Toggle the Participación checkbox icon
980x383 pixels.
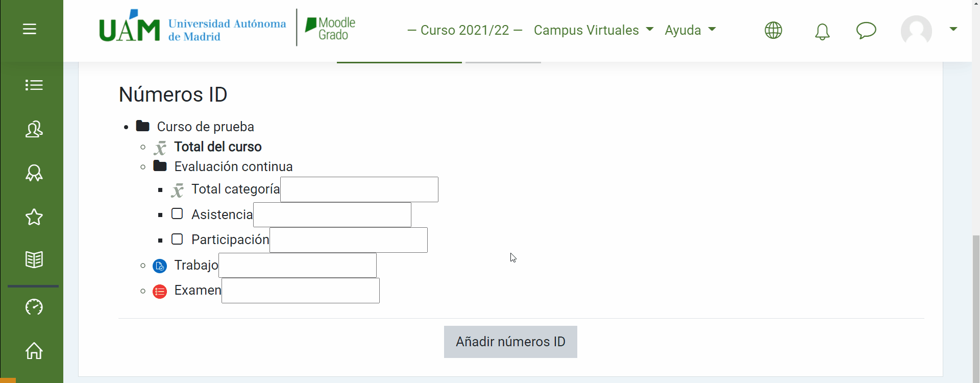coord(177,239)
